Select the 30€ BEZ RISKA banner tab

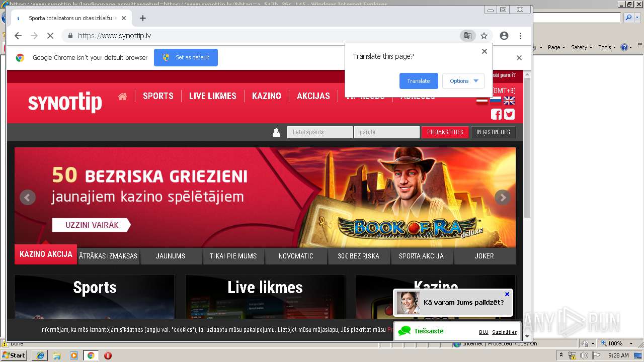click(358, 256)
